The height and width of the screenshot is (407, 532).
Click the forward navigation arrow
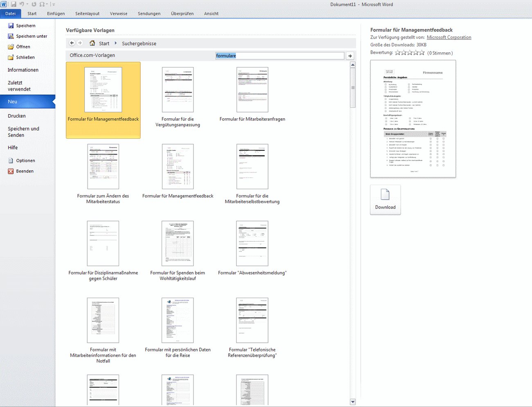pos(80,43)
